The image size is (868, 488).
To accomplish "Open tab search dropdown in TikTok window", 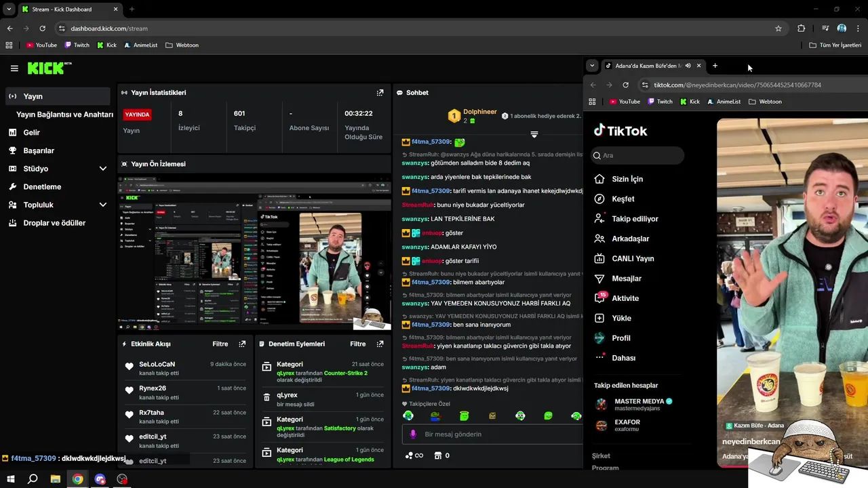I will [592, 66].
